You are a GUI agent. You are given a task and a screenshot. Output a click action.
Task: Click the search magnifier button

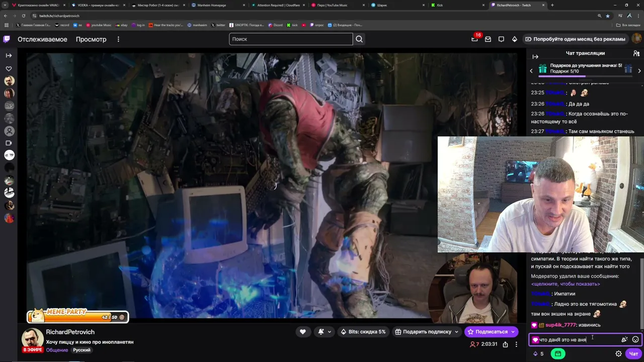coord(359,39)
